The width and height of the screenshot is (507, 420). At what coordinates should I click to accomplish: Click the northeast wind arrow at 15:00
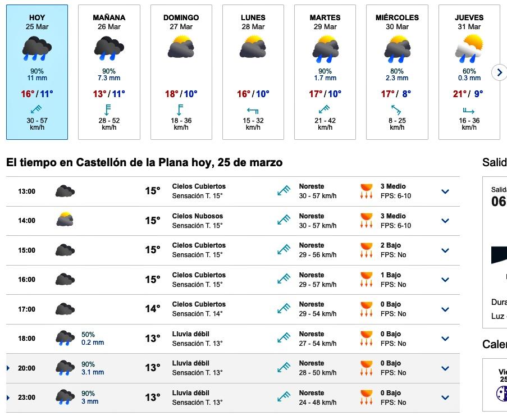pos(284,250)
